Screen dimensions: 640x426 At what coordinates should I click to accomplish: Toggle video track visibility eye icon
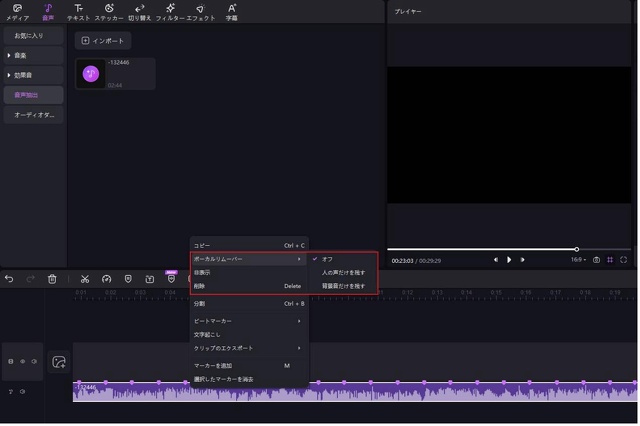tap(22, 362)
